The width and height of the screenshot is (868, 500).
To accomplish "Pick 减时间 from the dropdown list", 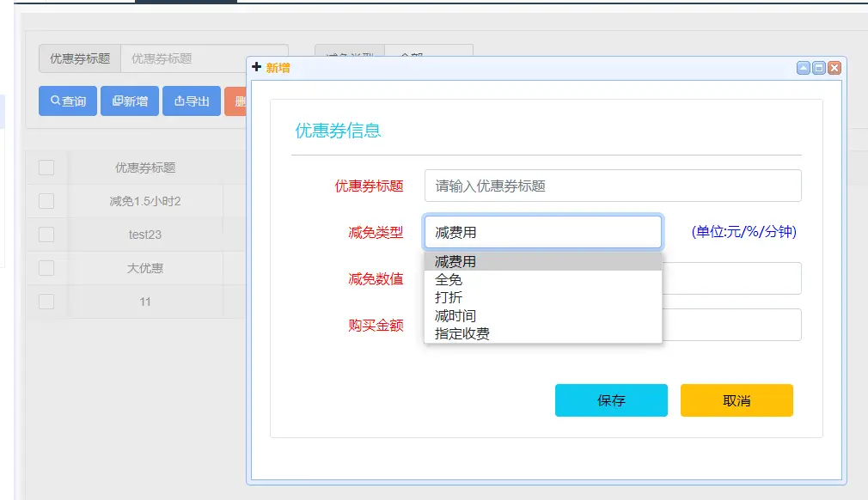I will [x=455, y=315].
